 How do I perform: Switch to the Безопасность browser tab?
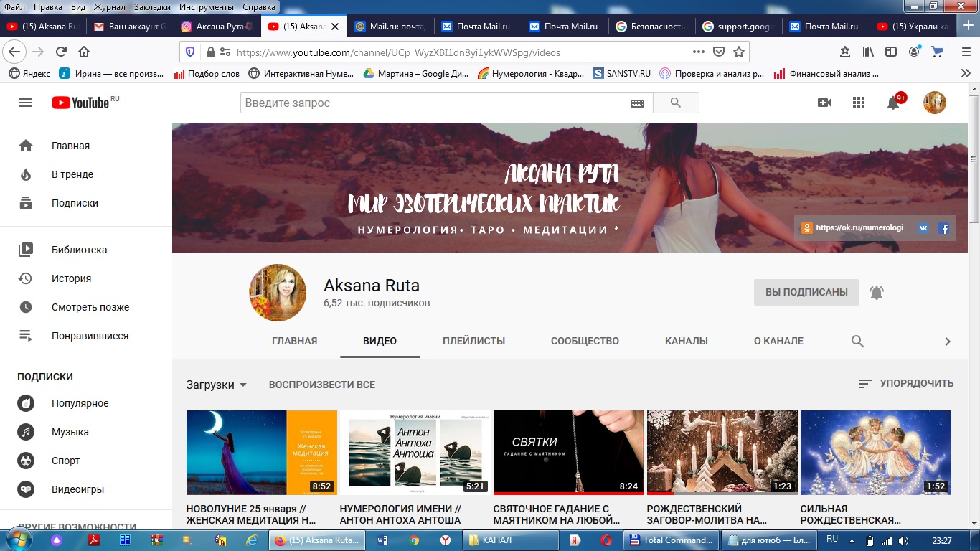pos(652,27)
